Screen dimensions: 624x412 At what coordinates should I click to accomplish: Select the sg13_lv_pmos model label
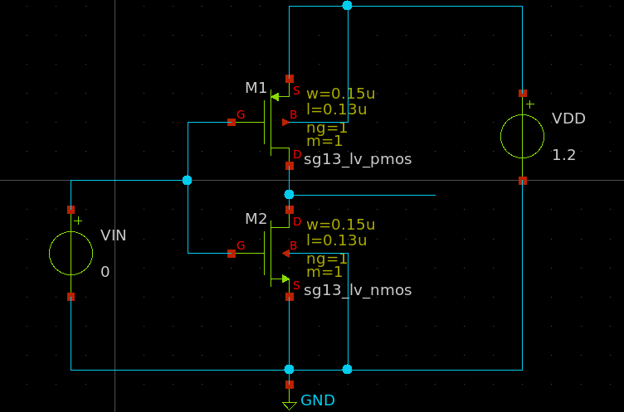[358, 160]
